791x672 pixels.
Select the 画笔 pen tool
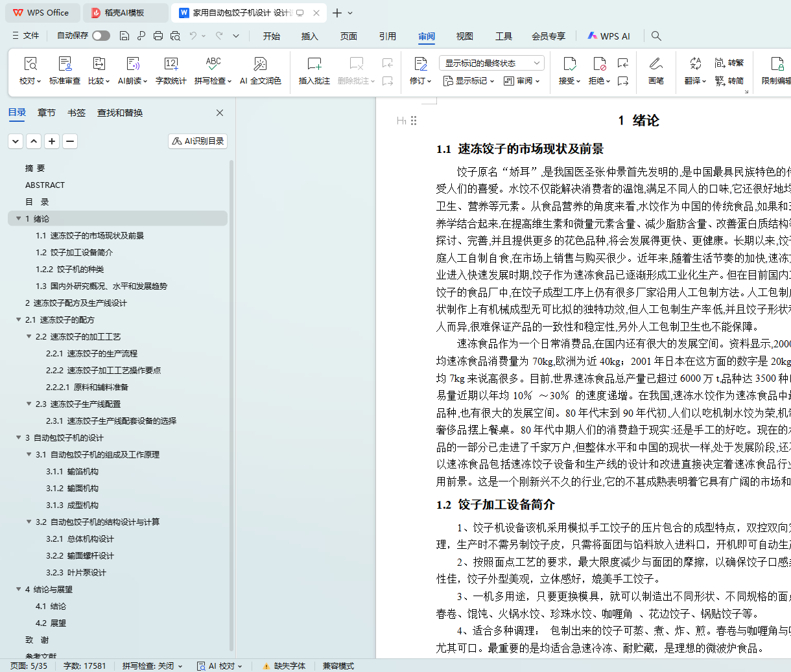click(655, 70)
